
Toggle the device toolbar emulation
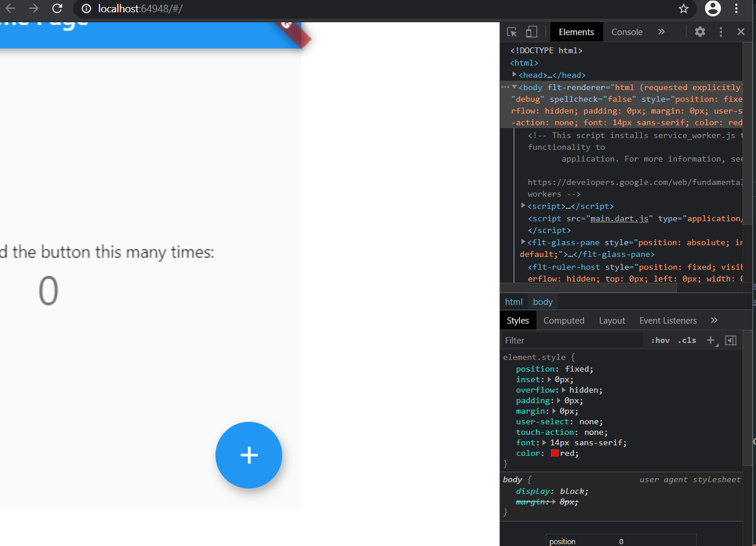[531, 32]
